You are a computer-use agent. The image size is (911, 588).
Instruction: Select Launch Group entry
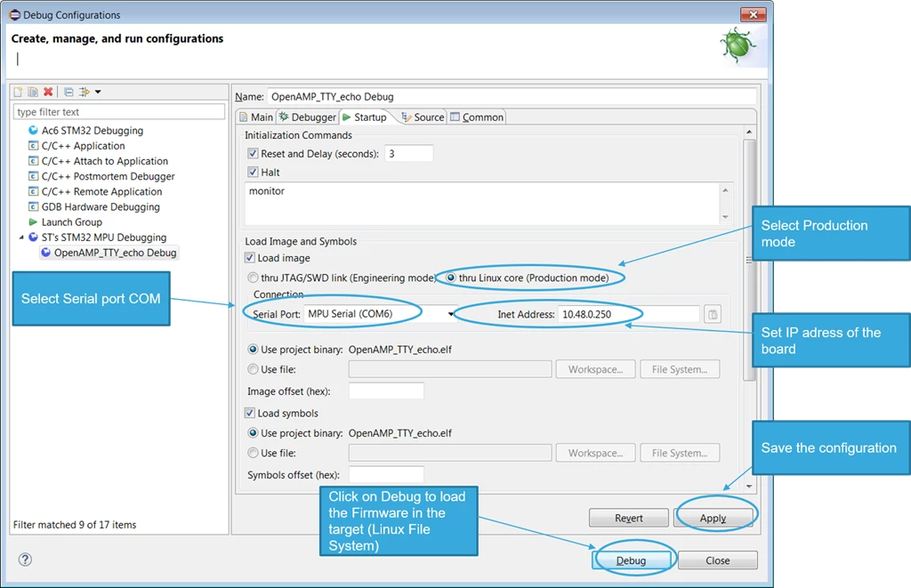pyautogui.click(x=71, y=222)
